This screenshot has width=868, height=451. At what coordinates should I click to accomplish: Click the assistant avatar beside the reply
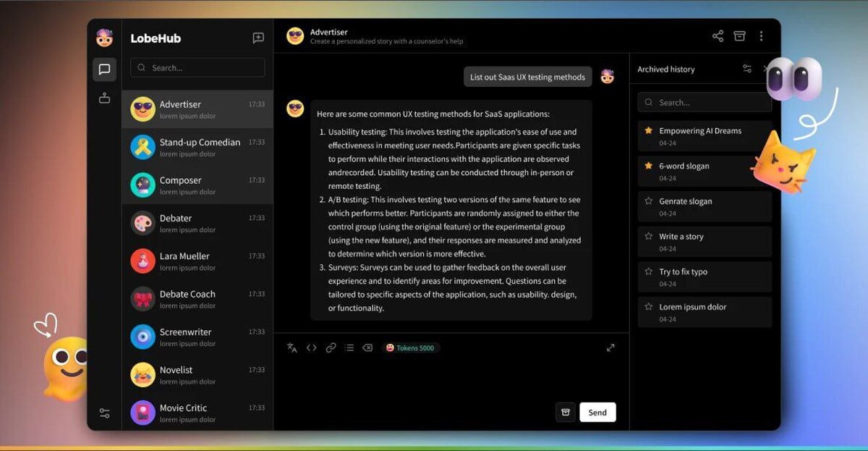(295, 109)
